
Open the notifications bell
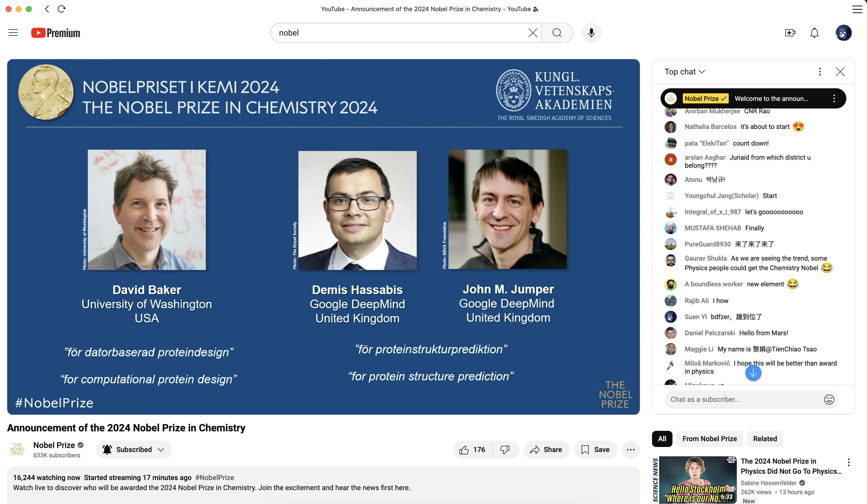click(814, 33)
